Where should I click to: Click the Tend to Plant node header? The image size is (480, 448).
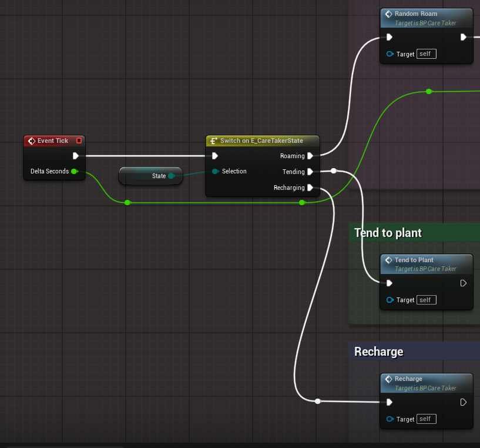pos(427,264)
